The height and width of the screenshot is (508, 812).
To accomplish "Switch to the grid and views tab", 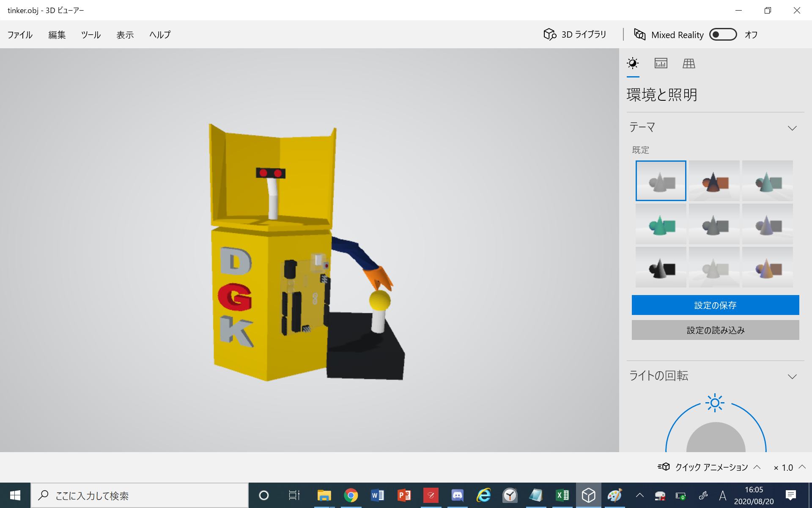I will coord(689,63).
